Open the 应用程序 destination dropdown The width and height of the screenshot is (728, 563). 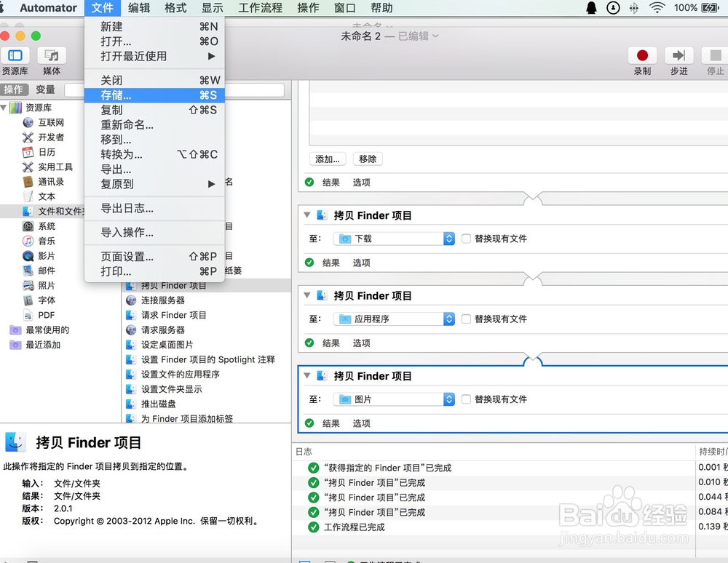coord(394,319)
